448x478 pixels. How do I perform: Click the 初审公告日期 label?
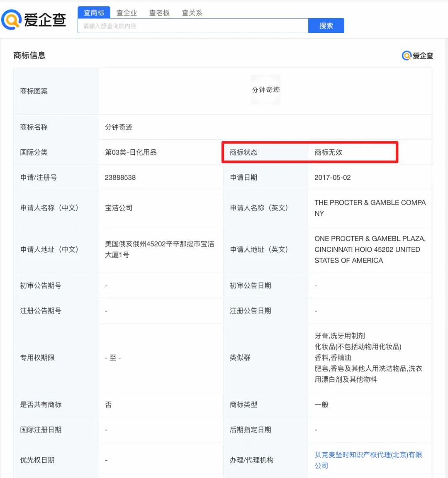250,285
